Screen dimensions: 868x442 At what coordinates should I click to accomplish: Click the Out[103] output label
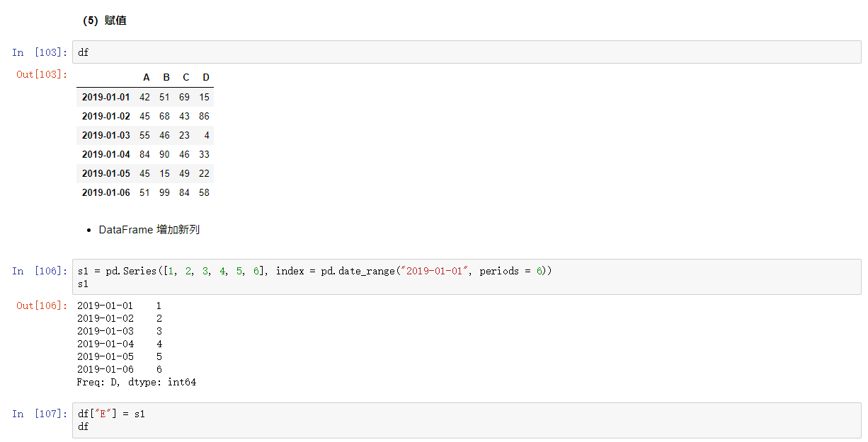point(42,74)
